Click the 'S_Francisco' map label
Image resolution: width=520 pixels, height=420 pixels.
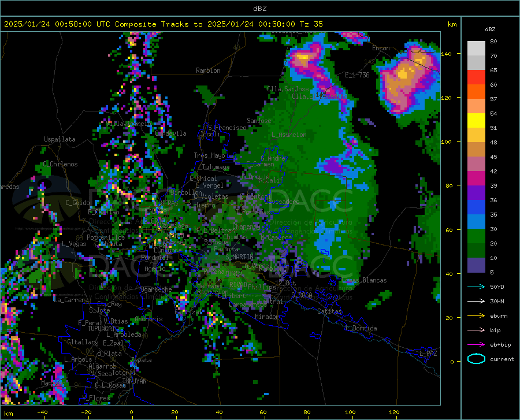pyautogui.click(x=227, y=128)
